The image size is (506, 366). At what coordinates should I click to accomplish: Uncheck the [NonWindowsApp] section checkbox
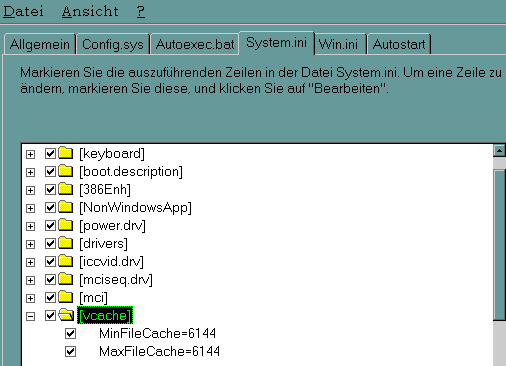pyautogui.click(x=50, y=208)
